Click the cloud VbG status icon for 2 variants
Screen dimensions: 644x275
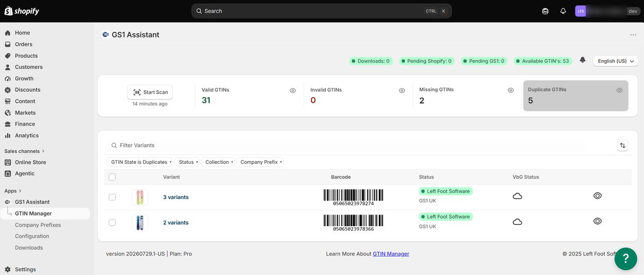coord(517,222)
